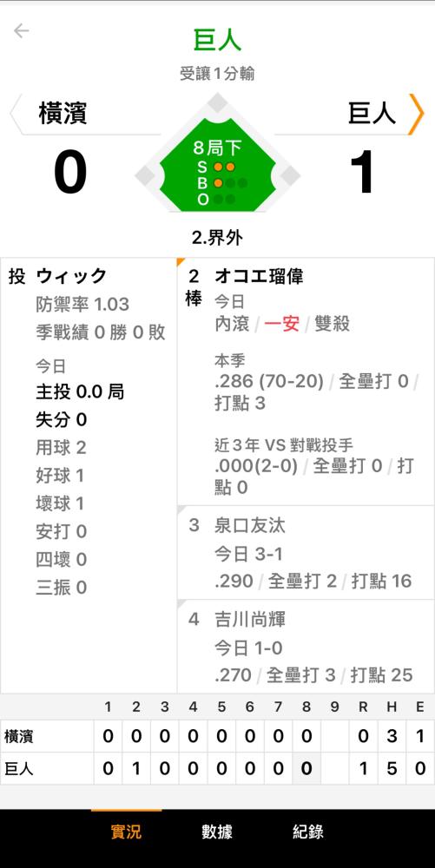Tap the orange right chevron beside 巨人
Image resolution: width=435 pixels, height=868 pixels.
[416, 114]
